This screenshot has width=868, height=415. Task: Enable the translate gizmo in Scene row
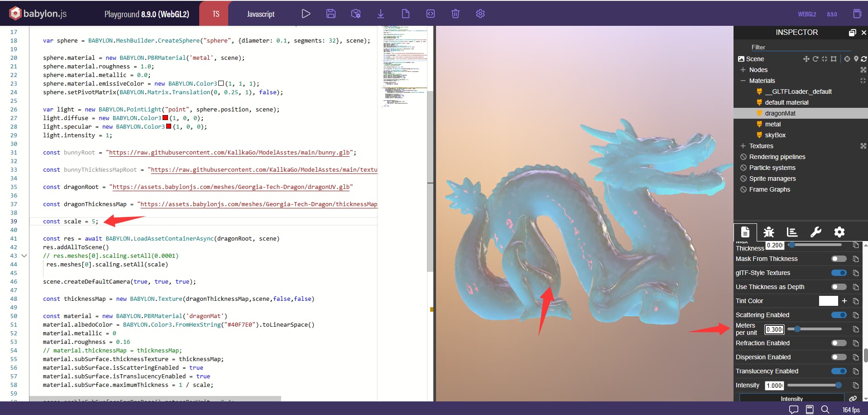[806, 59]
